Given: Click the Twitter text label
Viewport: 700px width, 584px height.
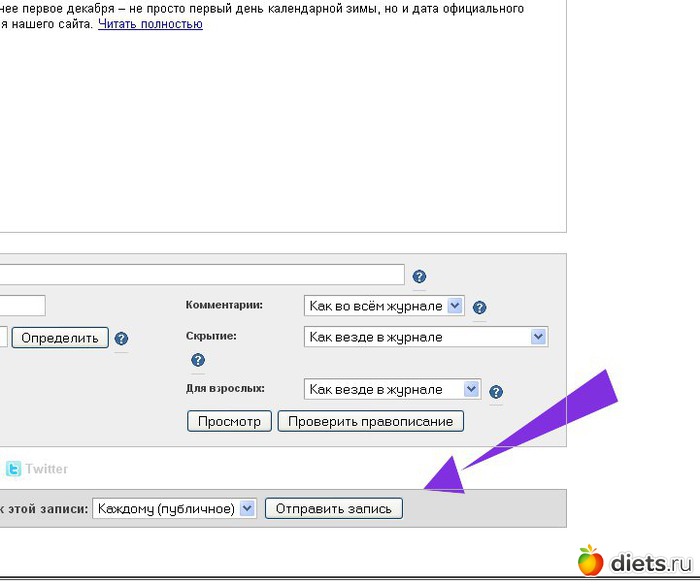Looking at the screenshot, I should [47, 468].
